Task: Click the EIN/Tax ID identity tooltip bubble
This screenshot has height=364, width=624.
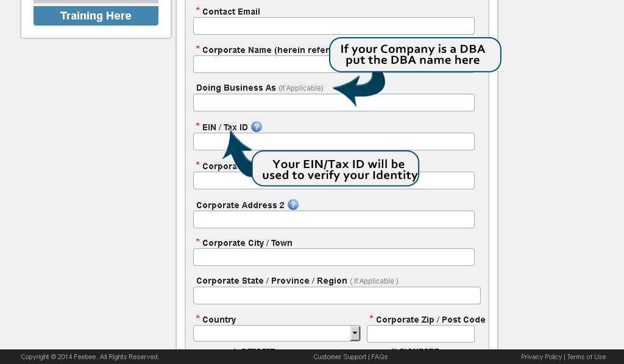Action: (336, 169)
